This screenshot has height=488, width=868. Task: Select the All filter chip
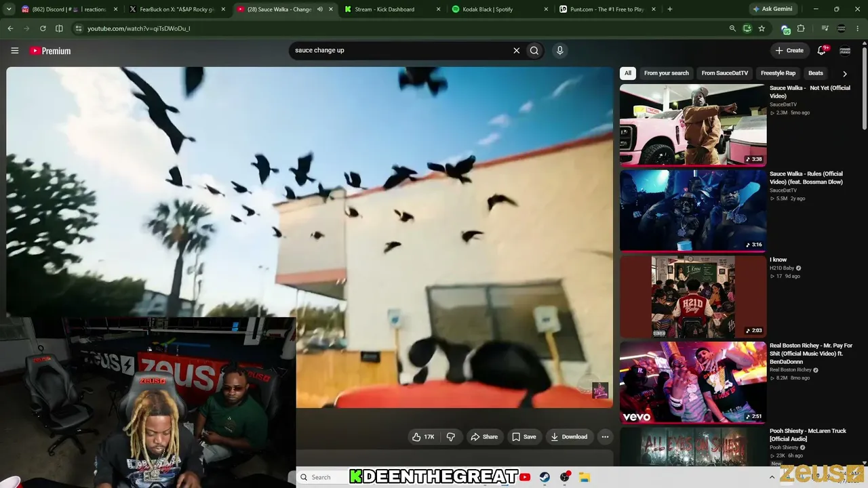(x=628, y=73)
